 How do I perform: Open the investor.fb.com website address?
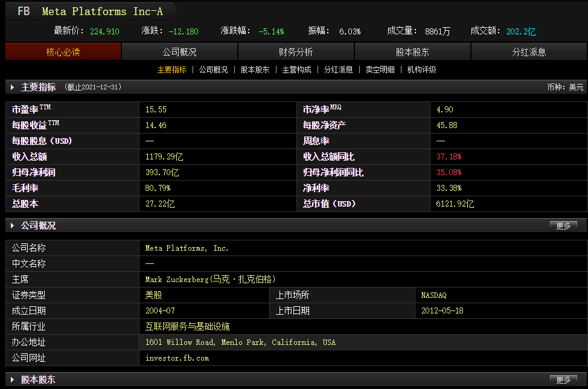tap(177, 358)
